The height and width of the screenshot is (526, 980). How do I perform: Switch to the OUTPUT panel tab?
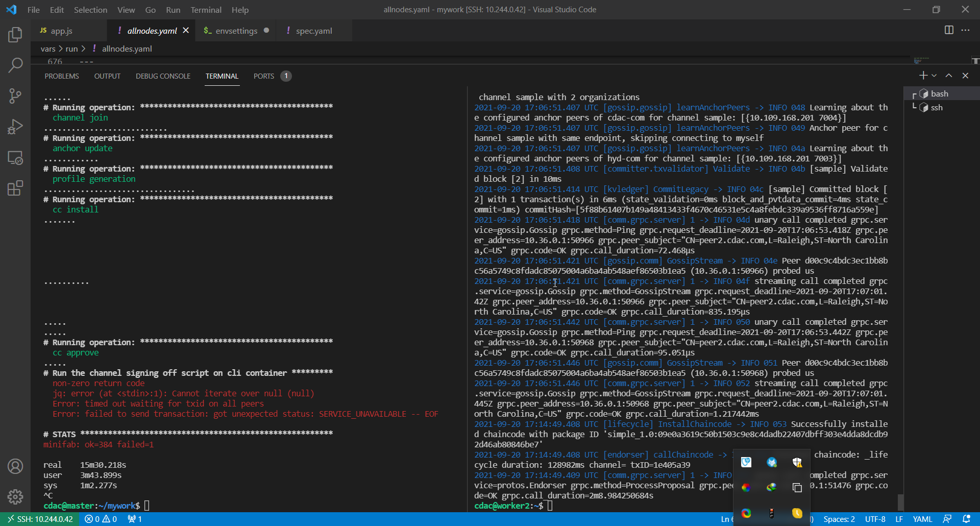pos(107,76)
